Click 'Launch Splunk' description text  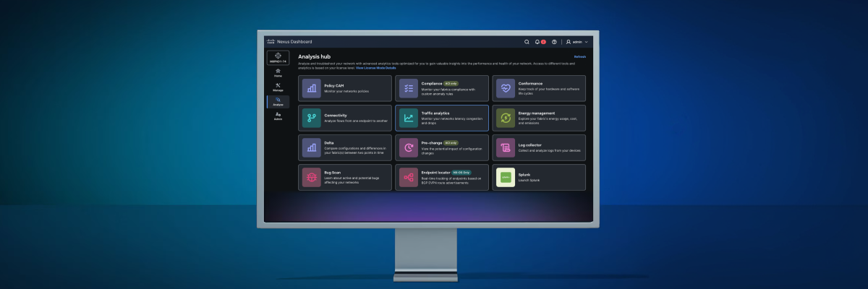529,180
